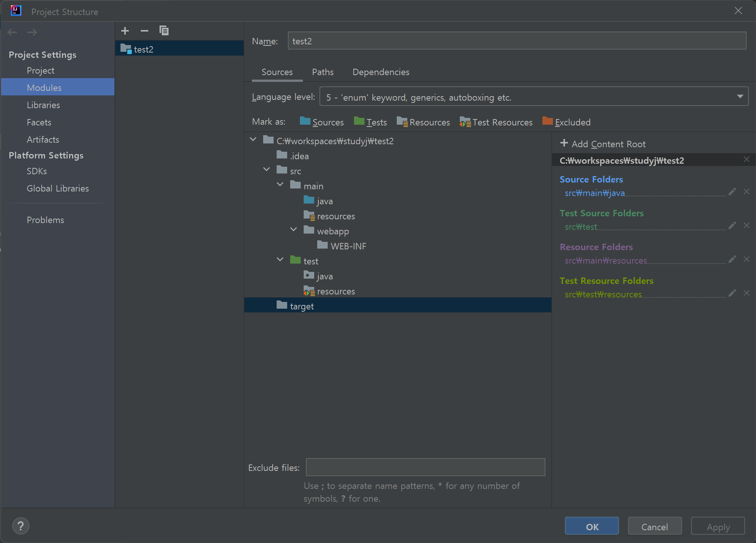
Task: Switch to the Dependencies tab
Action: point(381,72)
